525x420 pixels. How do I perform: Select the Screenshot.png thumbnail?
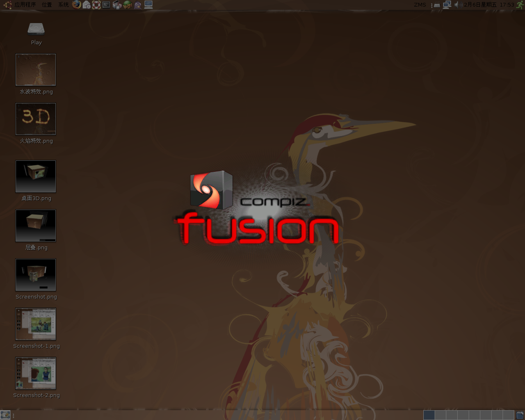(36, 275)
